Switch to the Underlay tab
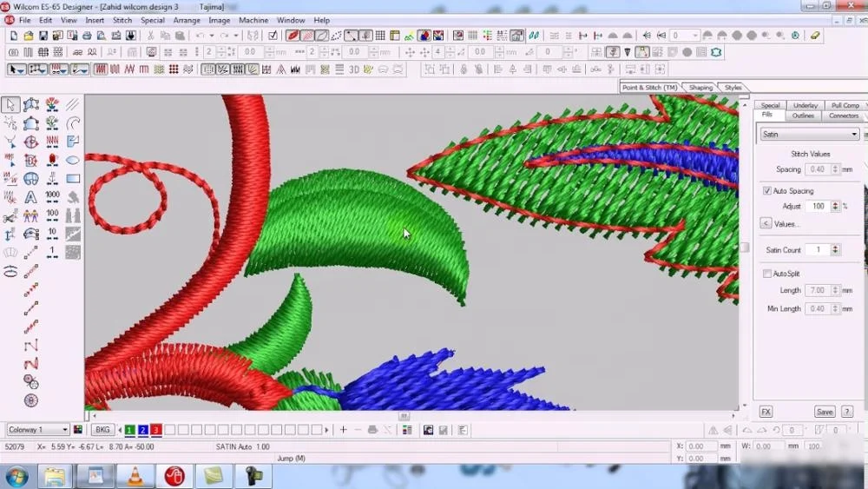The height and width of the screenshot is (489, 868). tap(805, 105)
